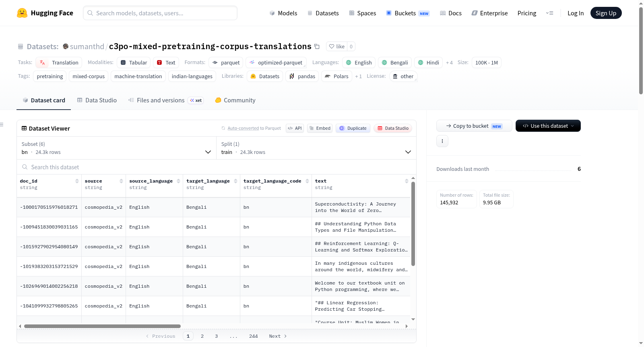The height and width of the screenshot is (347, 644).
Task: Click the table horizontal scrollbar thumb
Action: (x=102, y=326)
